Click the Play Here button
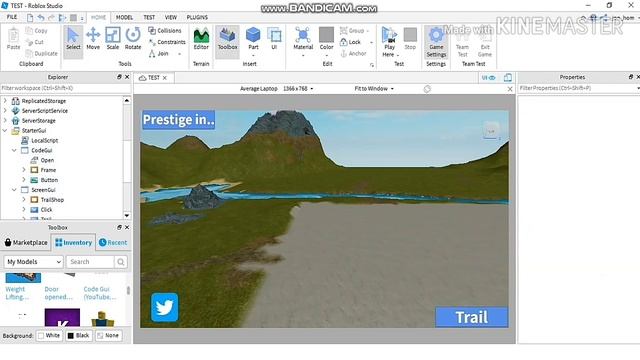 389,41
